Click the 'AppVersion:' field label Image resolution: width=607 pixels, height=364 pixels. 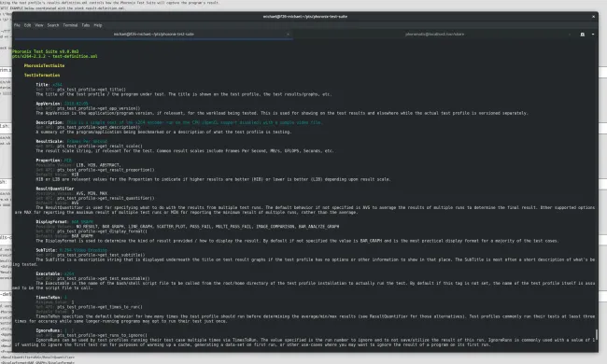click(x=49, y=104)
